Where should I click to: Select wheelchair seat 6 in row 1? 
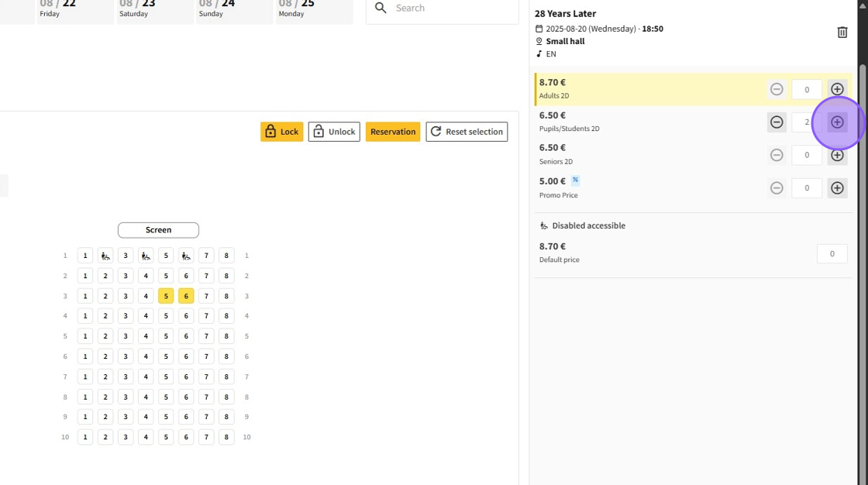tap(186, 256)
